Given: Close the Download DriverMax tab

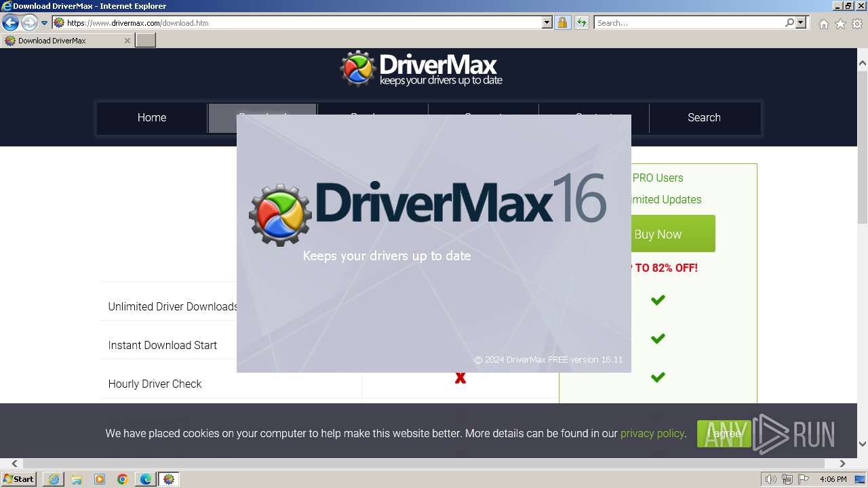Looking at the screenshot, I should point(127,41).
